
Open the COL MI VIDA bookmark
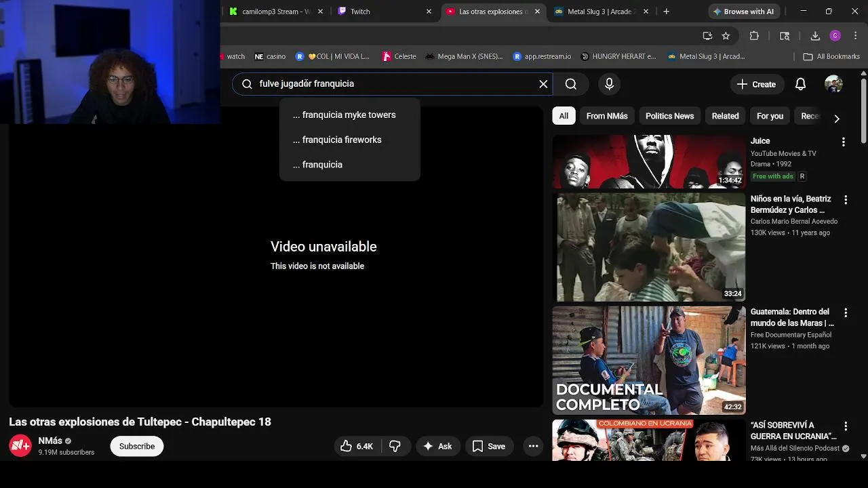(x=332, y=56)
